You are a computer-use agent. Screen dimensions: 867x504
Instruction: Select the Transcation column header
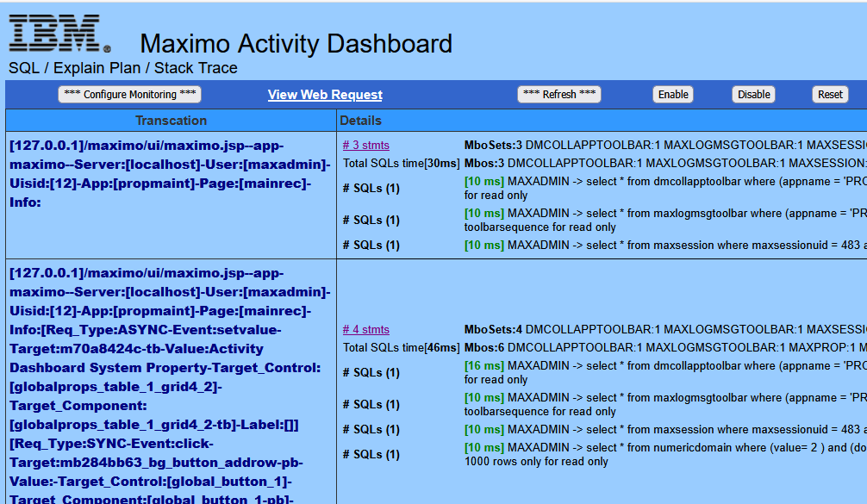[171, 121]
